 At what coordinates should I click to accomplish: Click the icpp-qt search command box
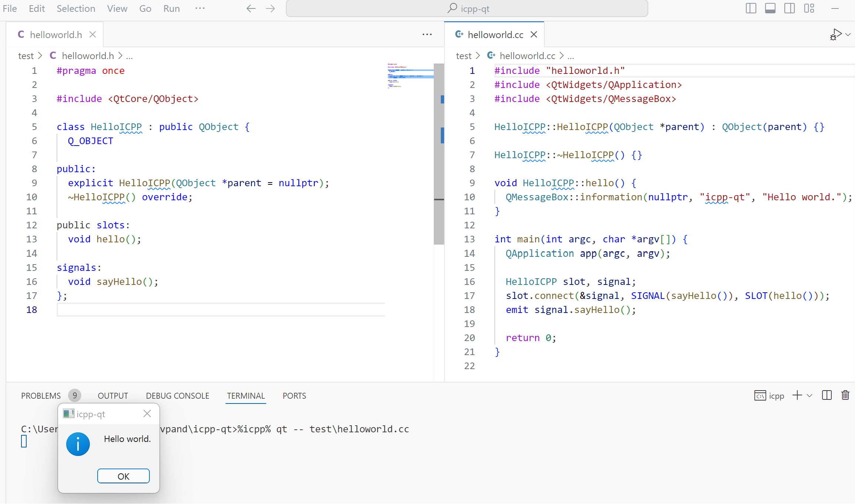(467, 8)
